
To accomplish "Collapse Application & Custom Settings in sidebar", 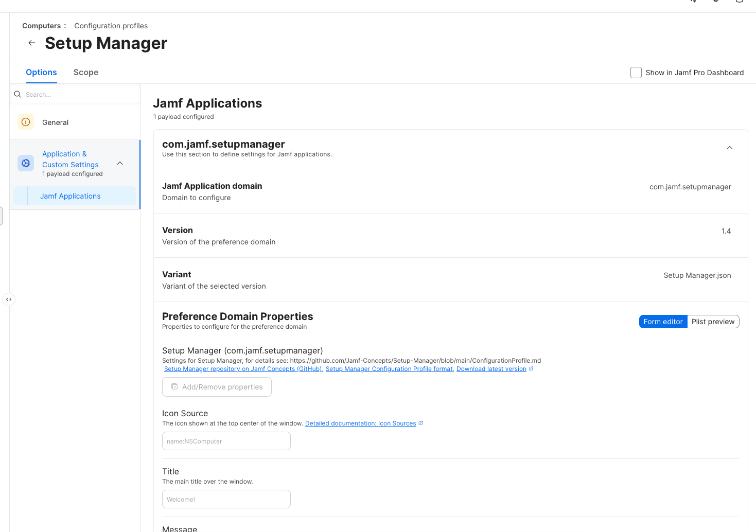I will click(x=120, y=163).
